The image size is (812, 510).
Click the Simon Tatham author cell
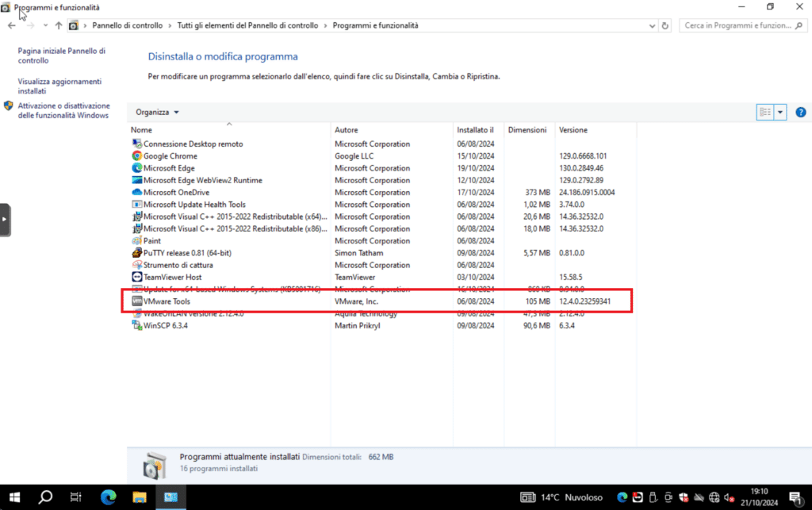pos(359,253)
